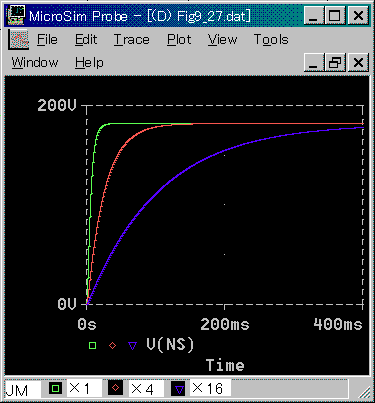The width and height of the screenshot is (375, 403).
Task: Click the MicroSim Probe title bar icon
Action: [x=16, y=15]
